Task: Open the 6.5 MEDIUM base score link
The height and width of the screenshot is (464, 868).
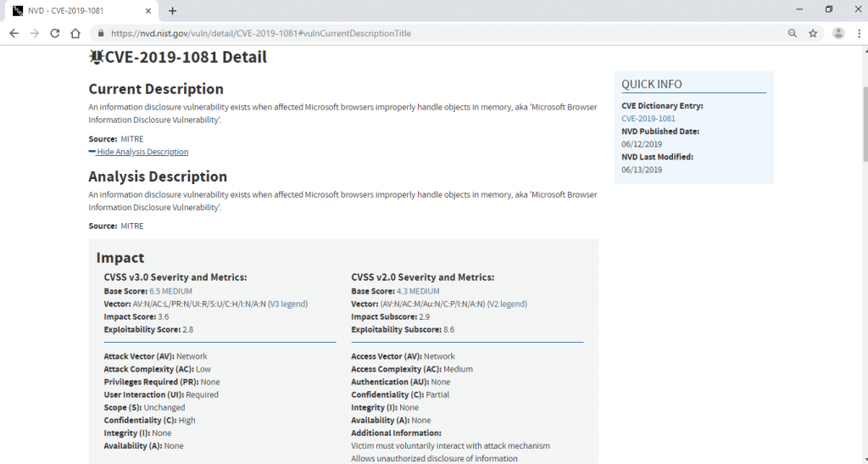Action: pyautogui.click(x=170, y=291)
